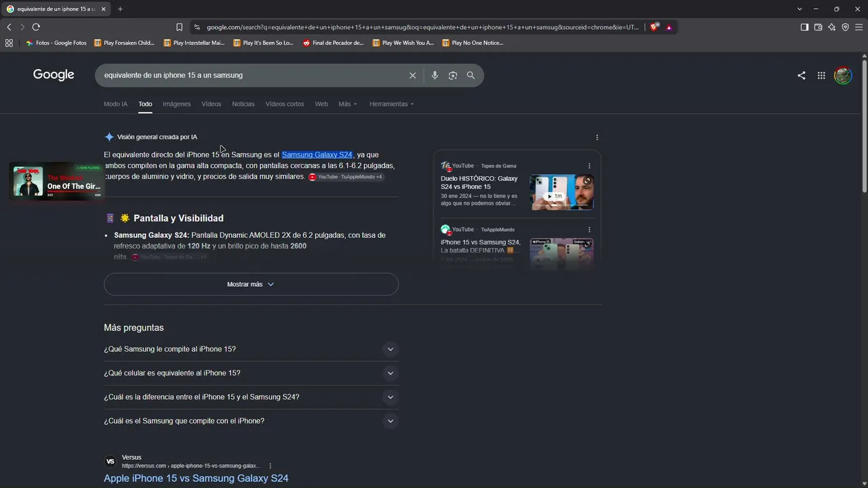
Task: Open the highlighted Samsung Galaxy S24 link
Action: (x=317, y=155)
